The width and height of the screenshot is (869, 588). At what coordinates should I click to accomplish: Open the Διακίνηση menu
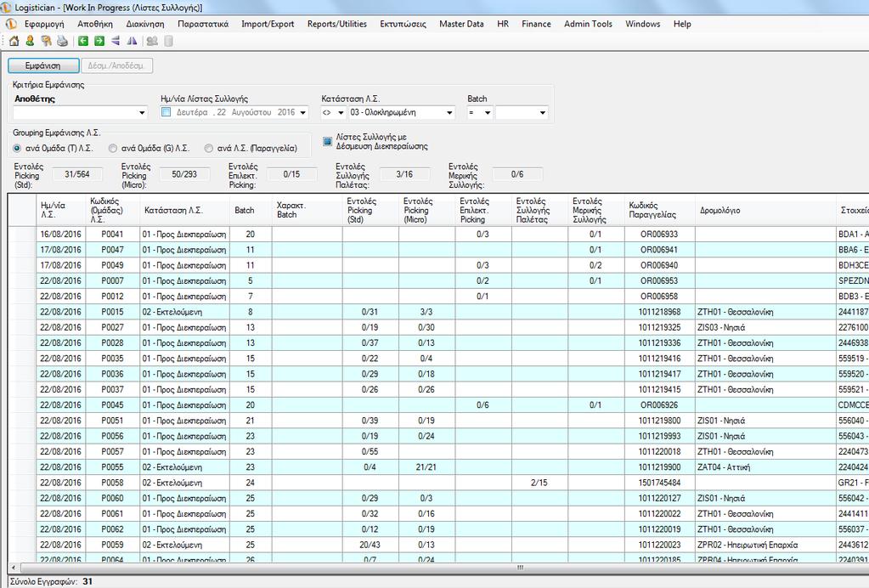coord(145,25)
